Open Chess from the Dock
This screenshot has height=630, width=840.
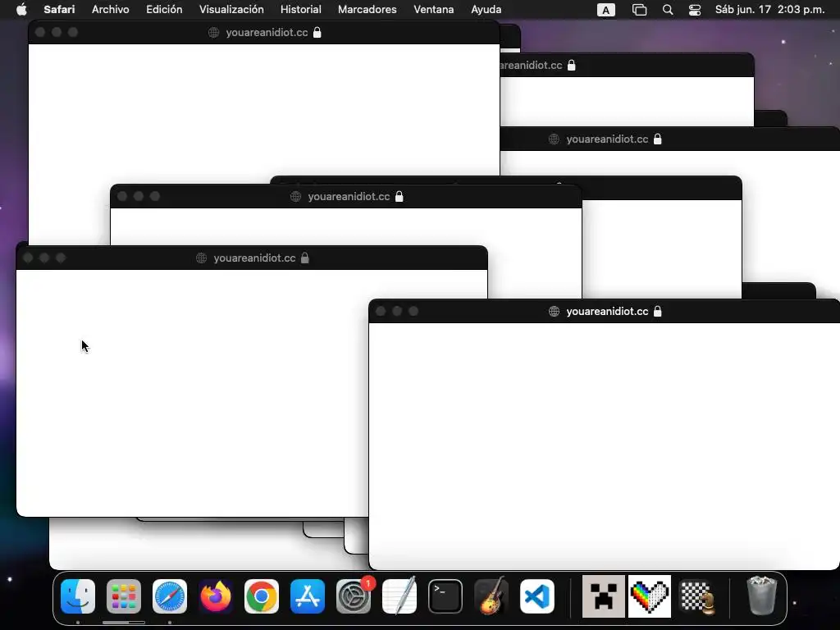[x=697, y=596]
